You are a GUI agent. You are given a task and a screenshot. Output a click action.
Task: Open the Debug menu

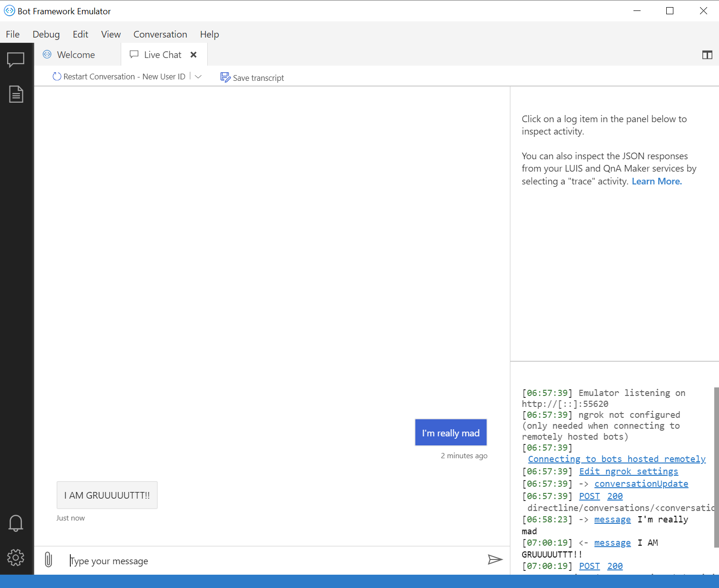tap(46, 34)
